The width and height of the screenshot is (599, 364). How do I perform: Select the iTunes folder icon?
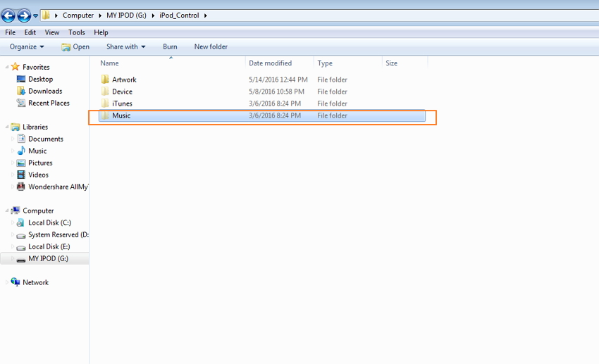(105, 103)
